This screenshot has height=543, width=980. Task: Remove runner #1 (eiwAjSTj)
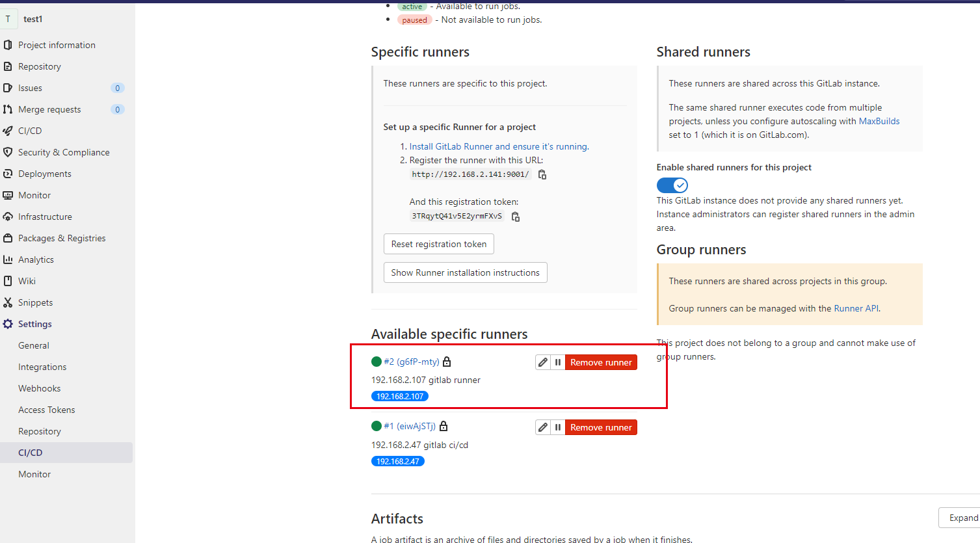[x=600, y=427]
